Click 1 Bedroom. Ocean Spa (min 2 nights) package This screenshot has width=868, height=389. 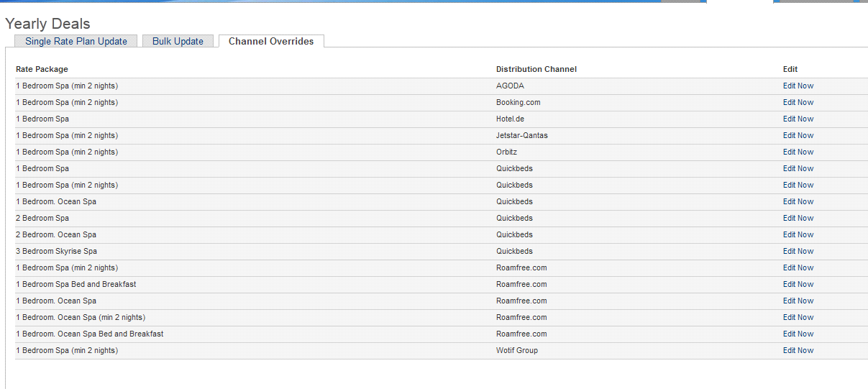coord(81,317)
